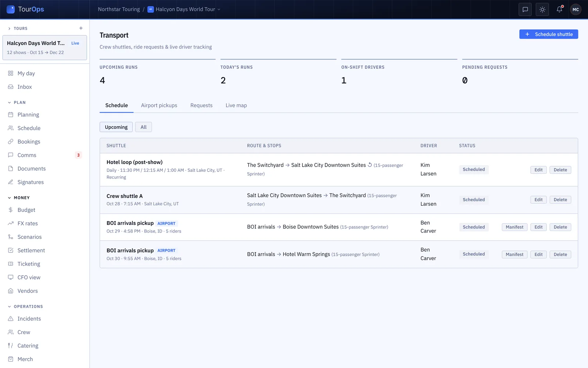Open the chat messages icon in header

tap(525, 10)
